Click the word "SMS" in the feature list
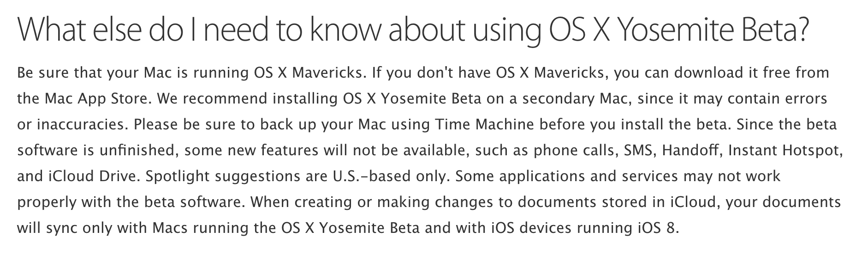The image size is (868, 256). 639,151
